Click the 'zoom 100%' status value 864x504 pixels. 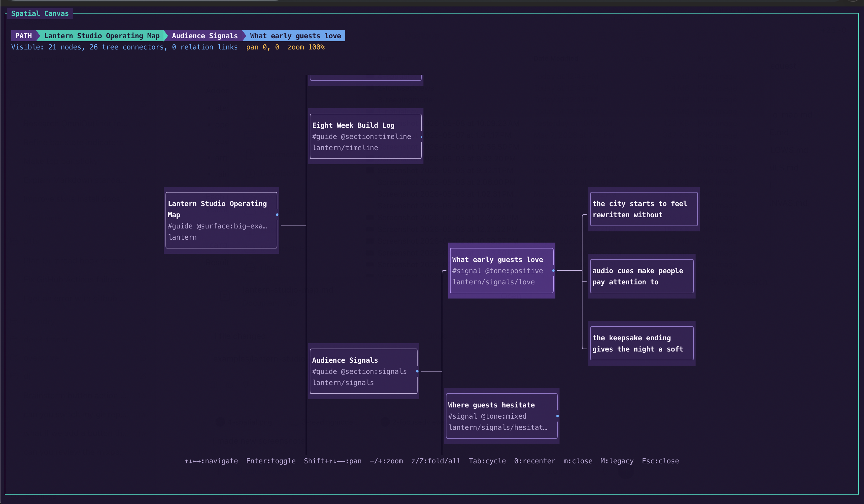[306, 47]
